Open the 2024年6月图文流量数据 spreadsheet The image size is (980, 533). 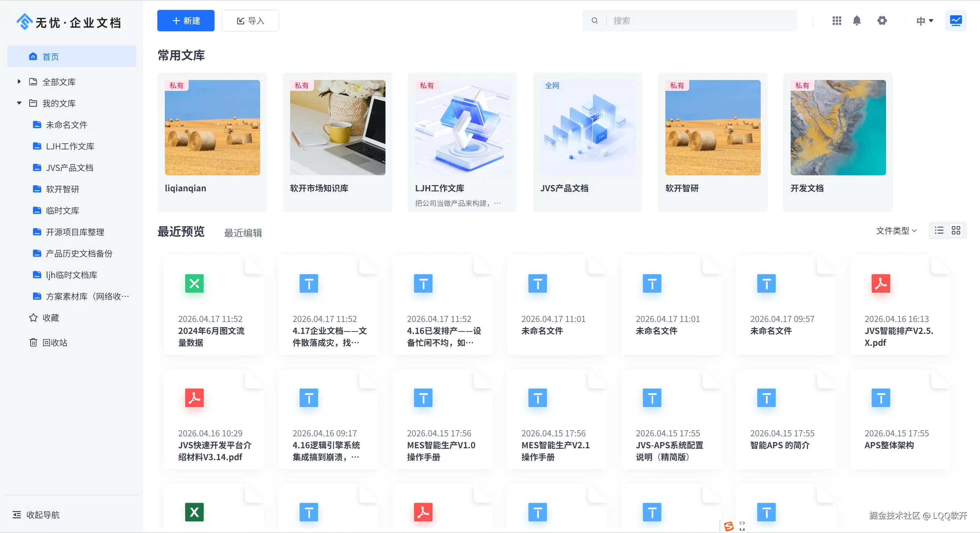[214, 306]
